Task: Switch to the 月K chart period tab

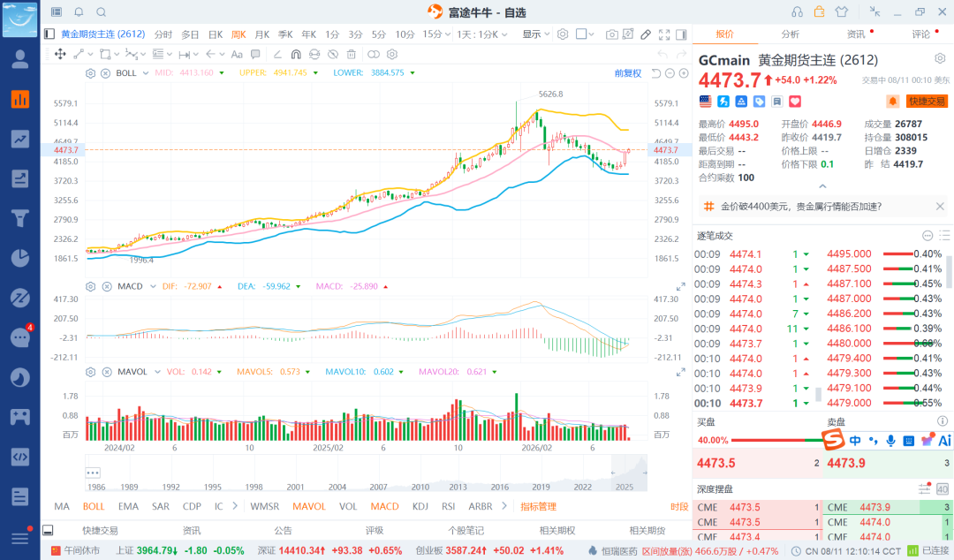Action: [261, 34]
